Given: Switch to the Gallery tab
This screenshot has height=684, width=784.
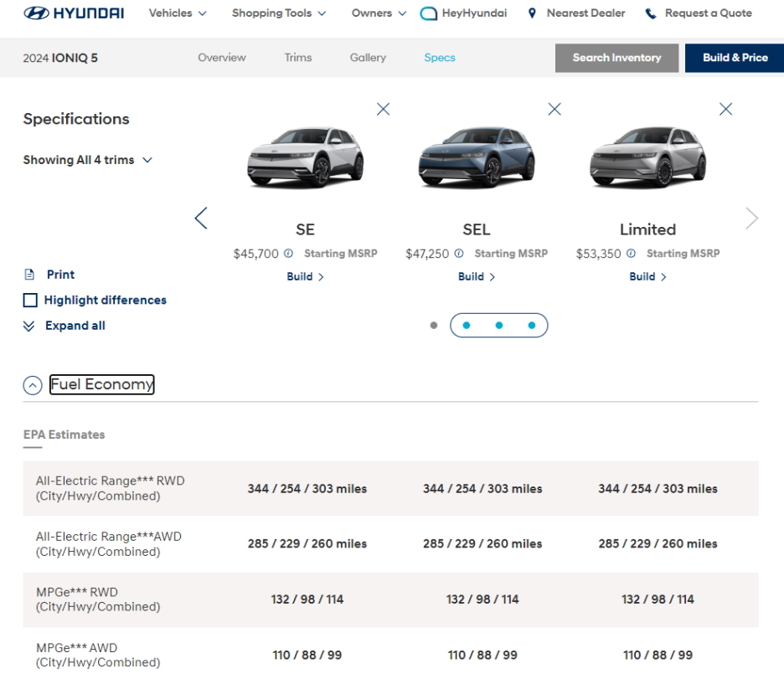Looking at the screenshot, I should point(368,58).
